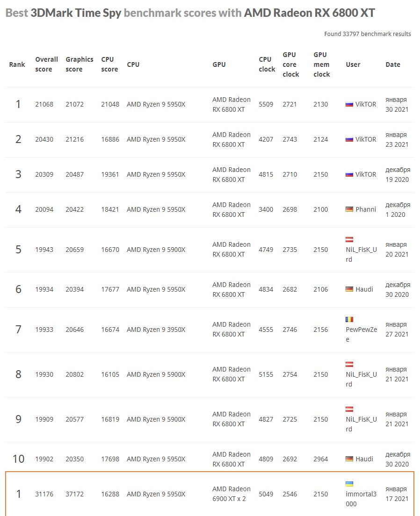Click the Russian flag in the rank 3 row
The width and height of the screenshot is (420, 516).
tap(349, 175)
